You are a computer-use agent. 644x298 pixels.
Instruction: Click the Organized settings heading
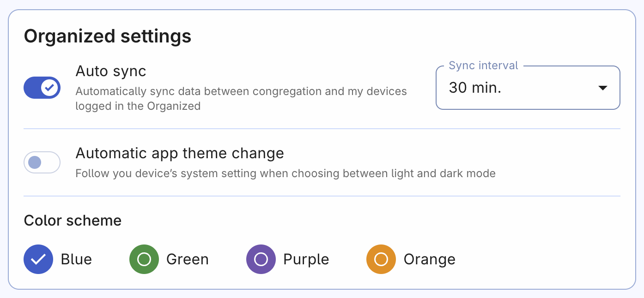108,36
